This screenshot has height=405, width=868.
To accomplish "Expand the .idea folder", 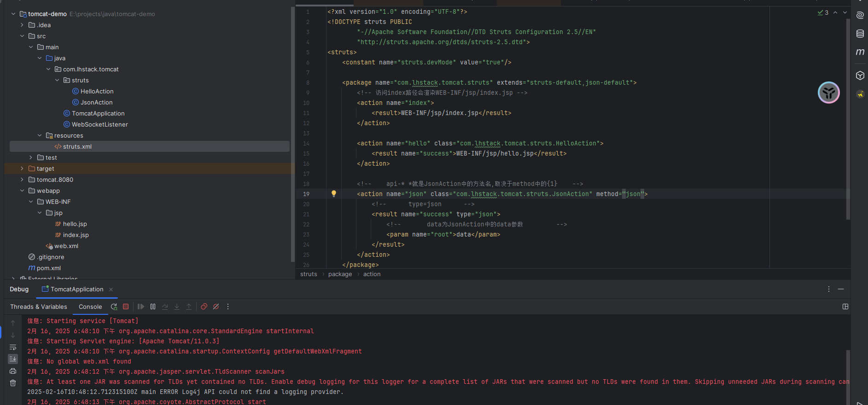I will (x=22, y=25).
